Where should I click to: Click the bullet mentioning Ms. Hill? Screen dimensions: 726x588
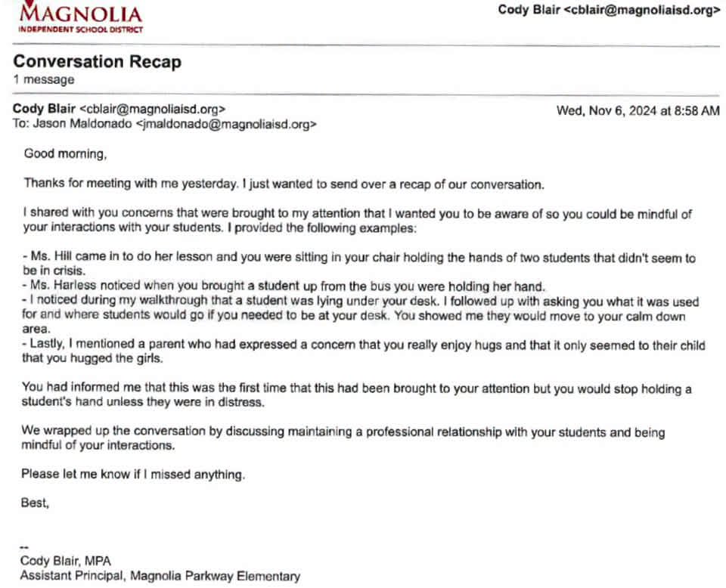[x=359, y=264]
